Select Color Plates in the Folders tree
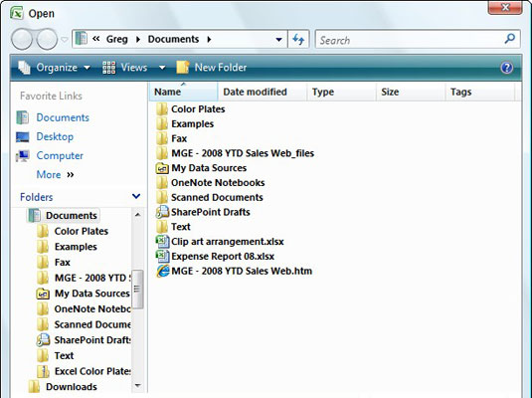Screen dimensions: 532x398 click(82, 231)
